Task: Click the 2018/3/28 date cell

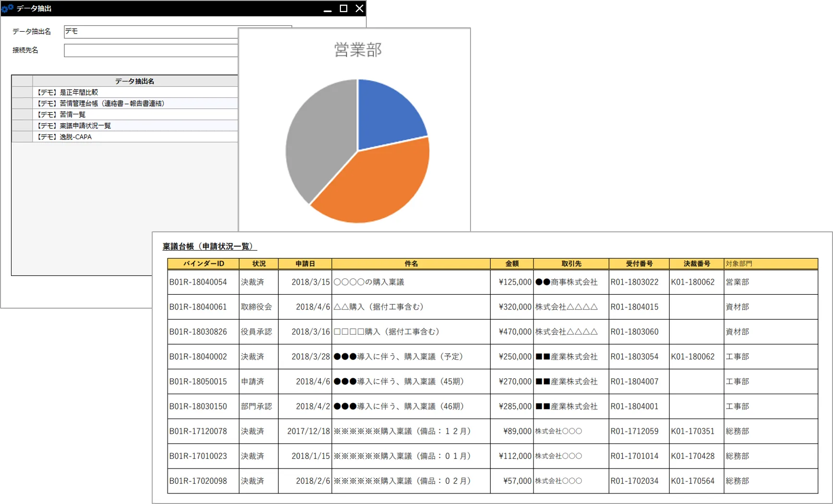Action: [305, 357]
